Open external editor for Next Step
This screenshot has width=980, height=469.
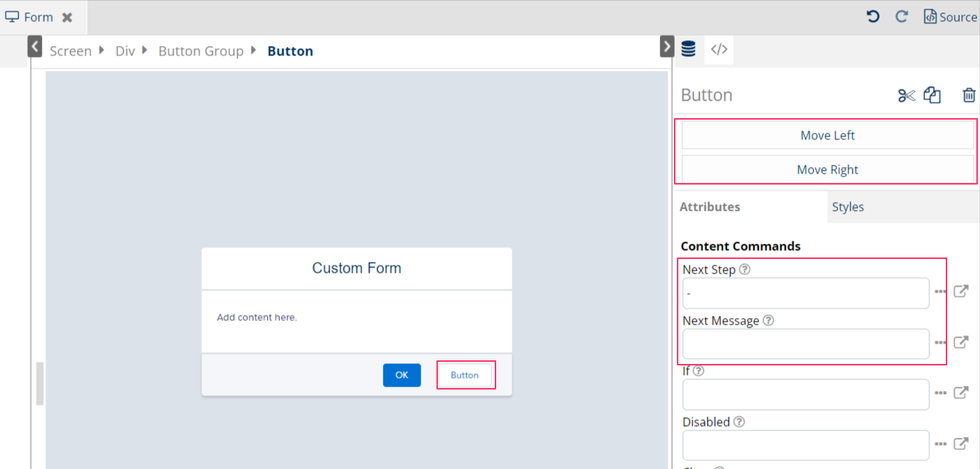[x=961, y=292]
